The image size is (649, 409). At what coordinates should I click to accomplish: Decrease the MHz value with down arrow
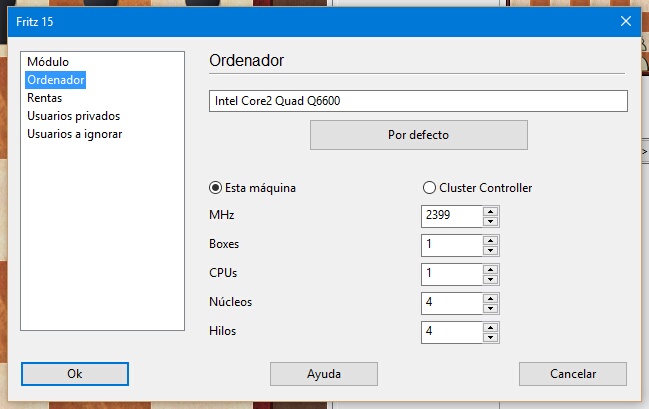click(x=490, y=221)
